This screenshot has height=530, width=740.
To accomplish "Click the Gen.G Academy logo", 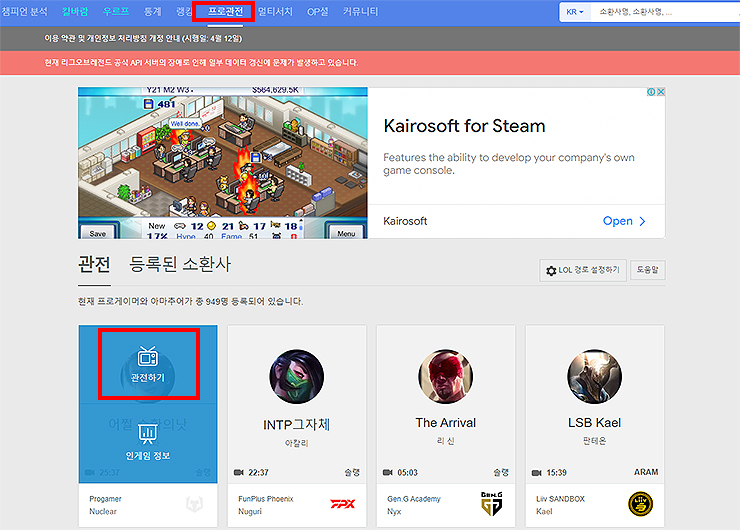I will 491,504.
